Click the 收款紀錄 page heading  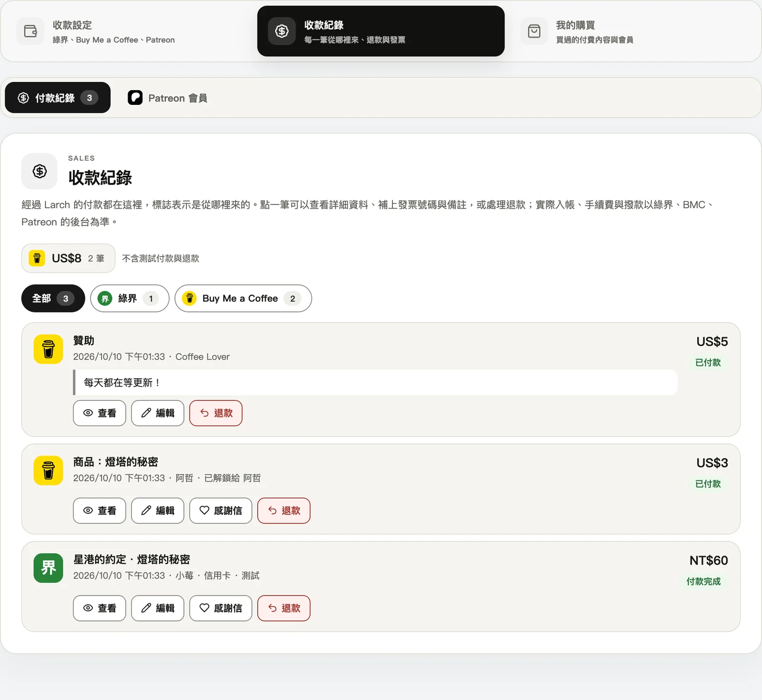click(x=100, y=178)
